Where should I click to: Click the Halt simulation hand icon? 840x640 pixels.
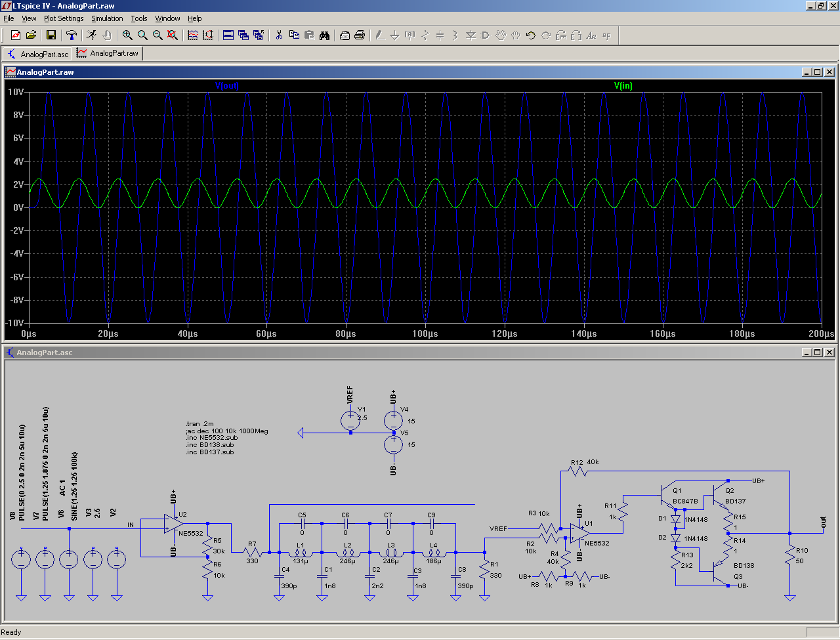[107, 35]
